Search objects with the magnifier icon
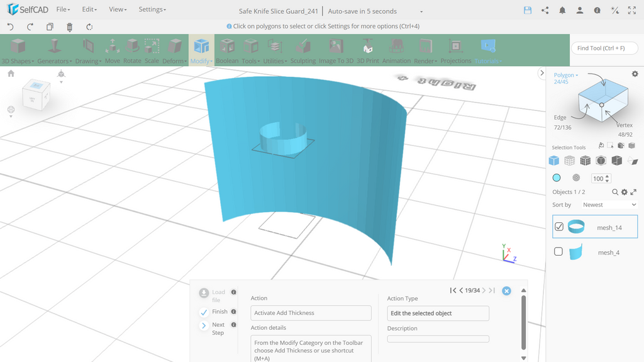This screenshot has height=362, width=644. tap(615, 191)
